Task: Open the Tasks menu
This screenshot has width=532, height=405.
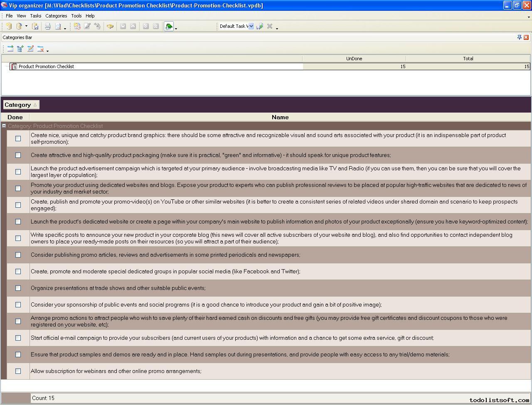Action: pos(35,16)
